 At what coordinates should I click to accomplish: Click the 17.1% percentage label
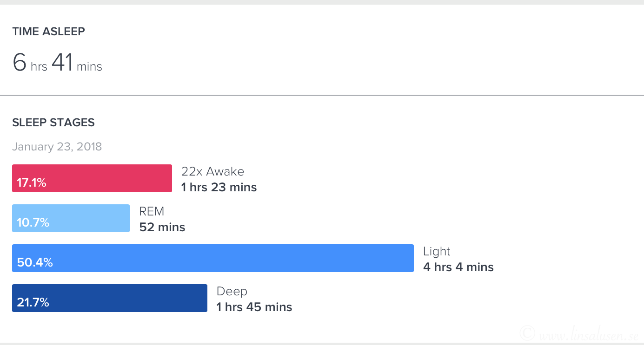pyautogui.click(x=32, y=183)
